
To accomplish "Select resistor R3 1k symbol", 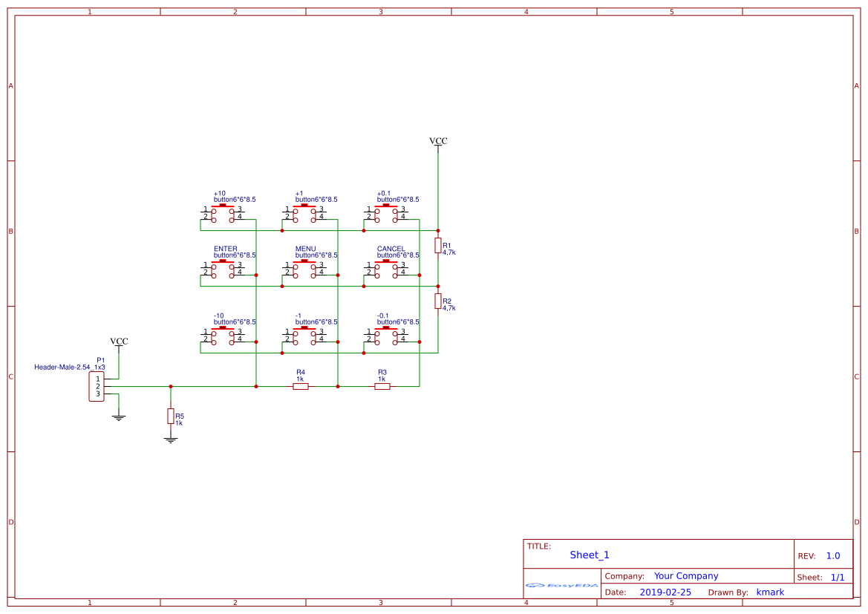I will point(382,387).
